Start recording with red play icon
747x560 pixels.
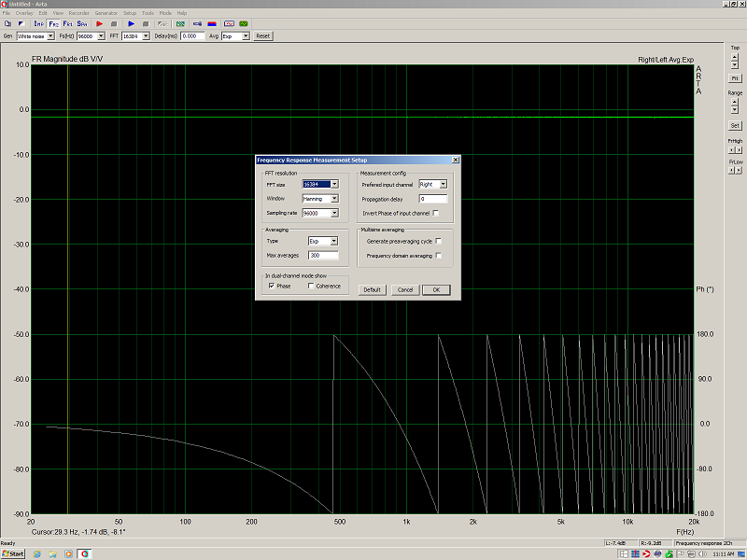click(x=100, y=23)
